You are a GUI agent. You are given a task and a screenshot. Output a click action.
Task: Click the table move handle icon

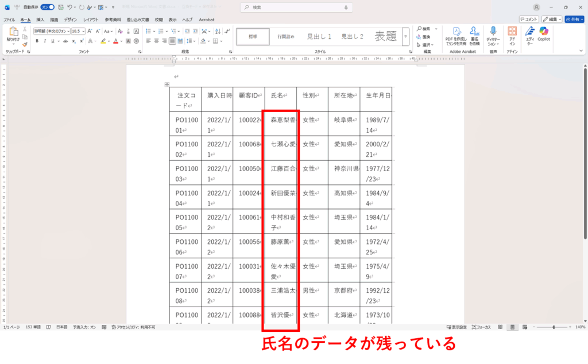(167, 84)
